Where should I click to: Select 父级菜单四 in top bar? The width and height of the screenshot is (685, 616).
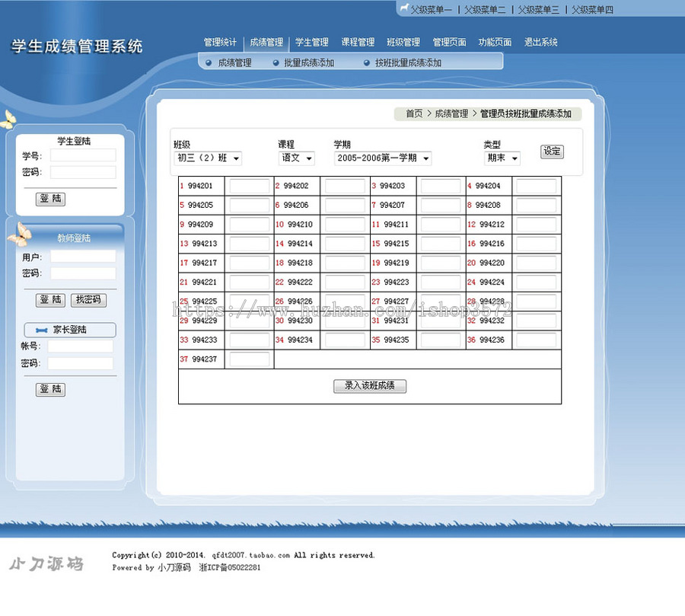click(x=592, y=10)
